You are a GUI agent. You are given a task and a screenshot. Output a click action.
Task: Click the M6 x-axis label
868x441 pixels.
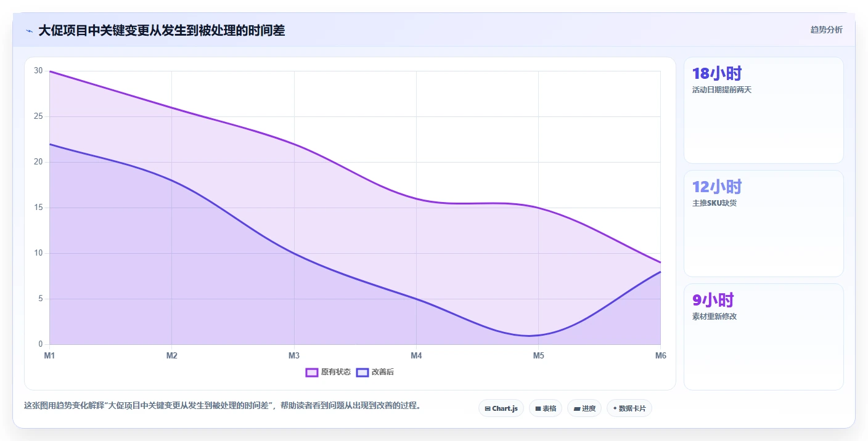[x=660, y=355]
